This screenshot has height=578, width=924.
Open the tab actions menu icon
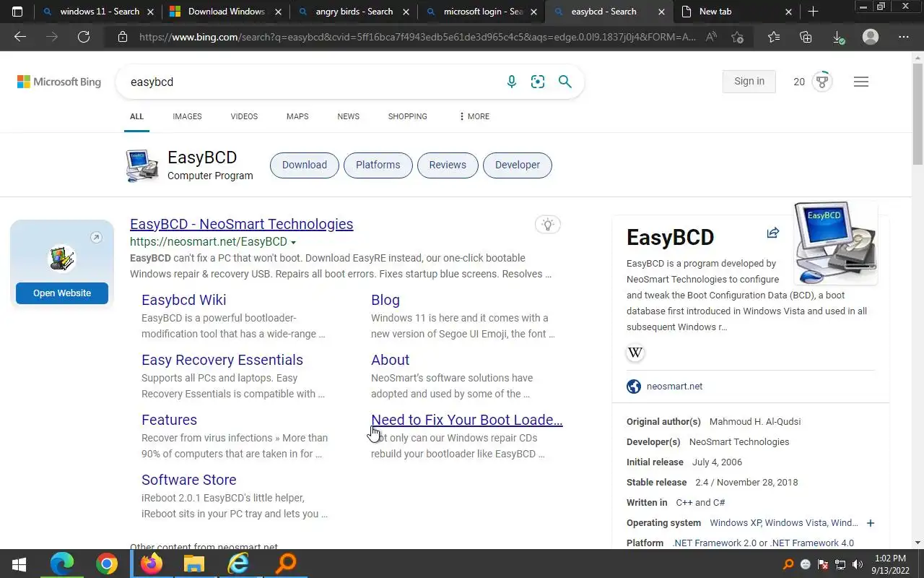tap(17, 12)
